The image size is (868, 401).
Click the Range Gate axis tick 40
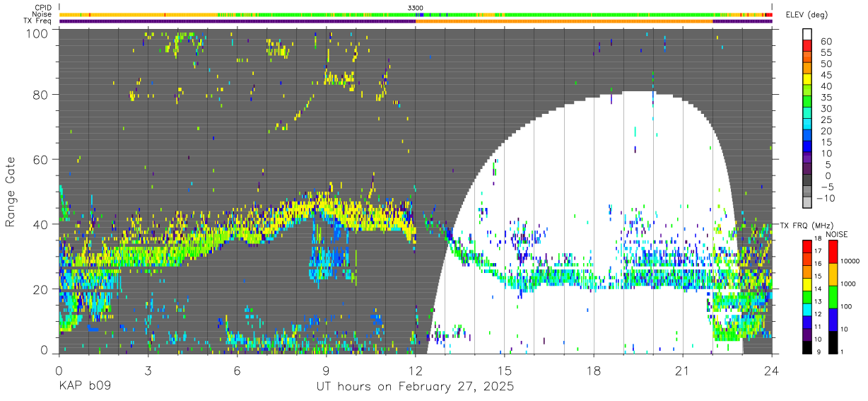tap(41, 225)
